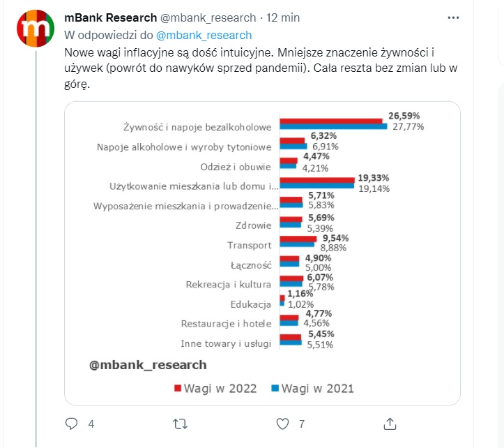Viewport: 504px width, 448px height.
Task: Click the @mbank_research watermark in chart
Action: (148, 365)
